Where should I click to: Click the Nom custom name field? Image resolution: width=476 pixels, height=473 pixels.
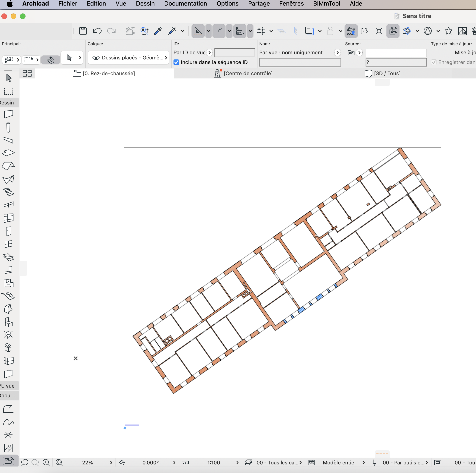coord(300,62)
